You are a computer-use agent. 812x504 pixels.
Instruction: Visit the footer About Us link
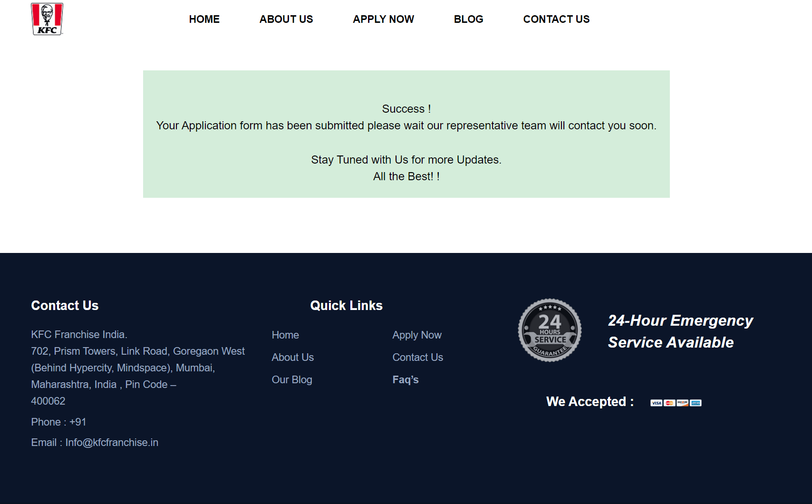[x=292, y=357]
